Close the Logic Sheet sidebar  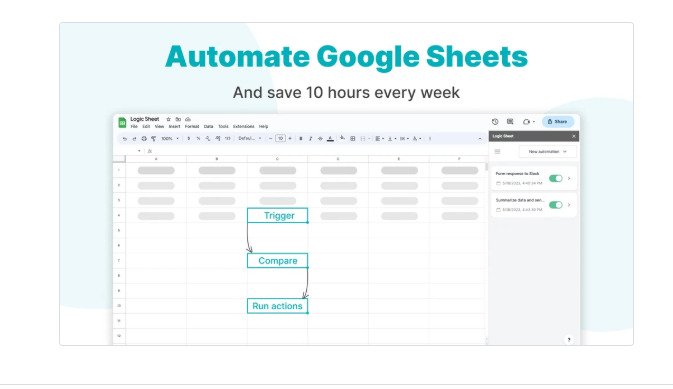coord(573,136)
